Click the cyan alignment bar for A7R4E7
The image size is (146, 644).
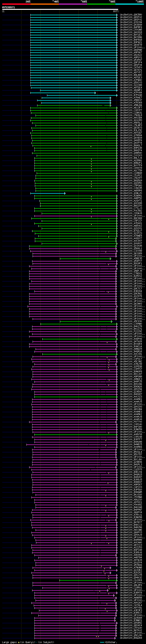[x=76, y=98]
